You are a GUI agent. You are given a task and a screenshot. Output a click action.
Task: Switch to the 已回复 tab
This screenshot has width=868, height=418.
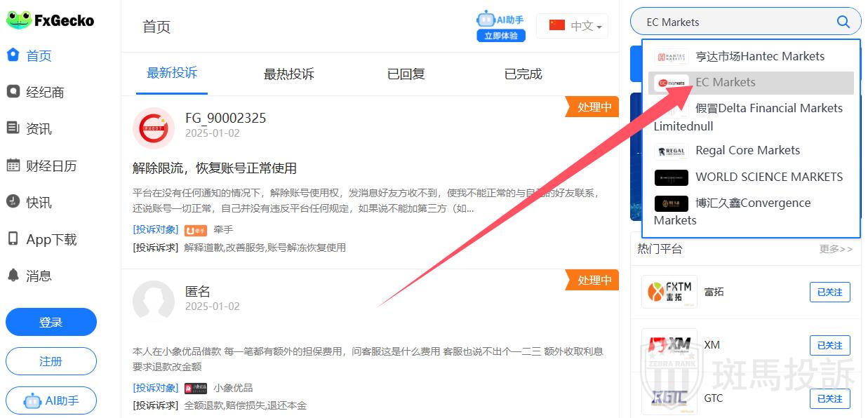(x=406, y=74)
